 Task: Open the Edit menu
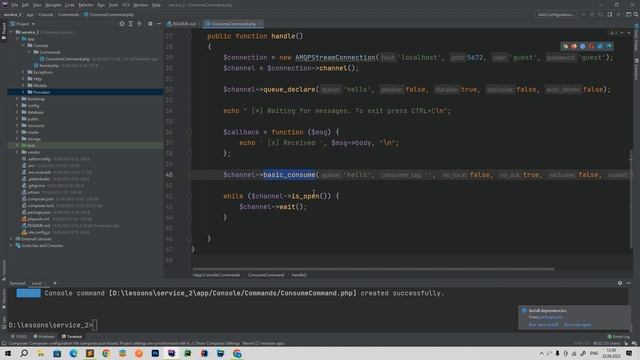click(x=25, y=5)
